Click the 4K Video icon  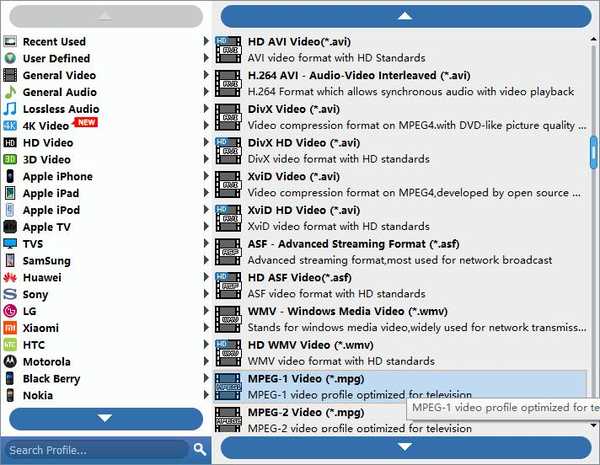(10, 126)
